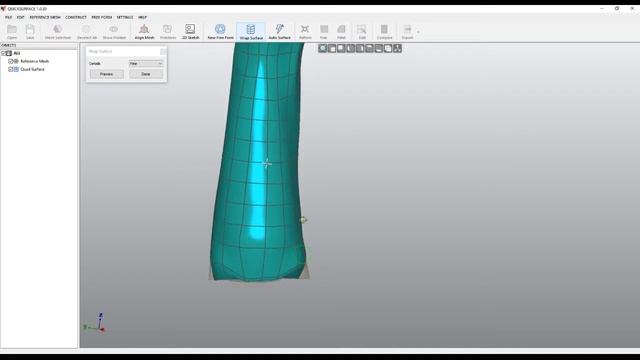Open a file with the Open tool
Viewport: 640px width, 360px height.
(x=12, y=31)
